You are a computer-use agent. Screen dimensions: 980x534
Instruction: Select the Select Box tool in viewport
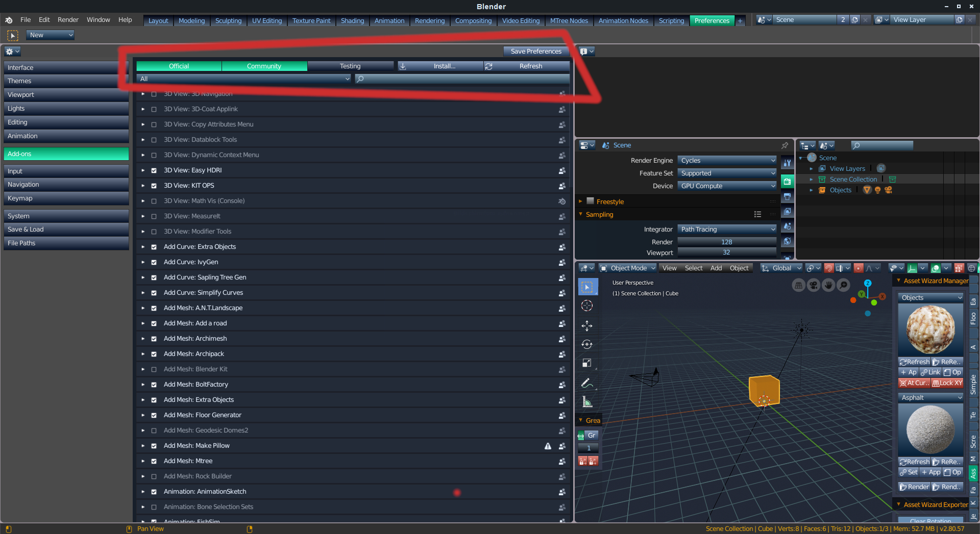pyautogui.click(x=587, y=287)
